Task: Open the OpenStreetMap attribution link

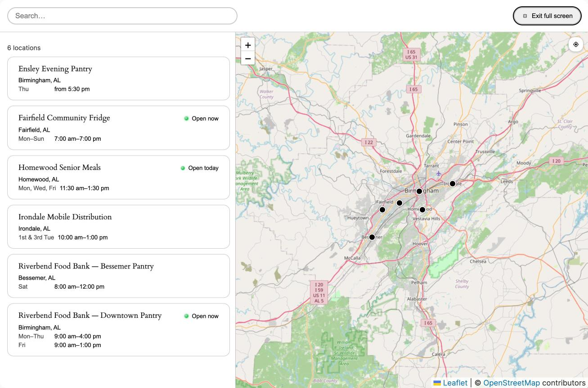Action: click(512, 383)
